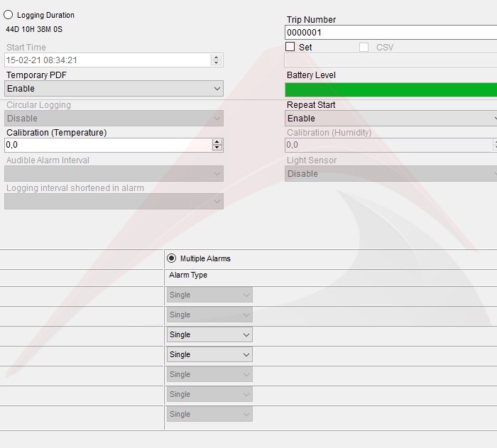
Task: Open the Audible Alarm Interval dropdown
Action: click(114, 174)
